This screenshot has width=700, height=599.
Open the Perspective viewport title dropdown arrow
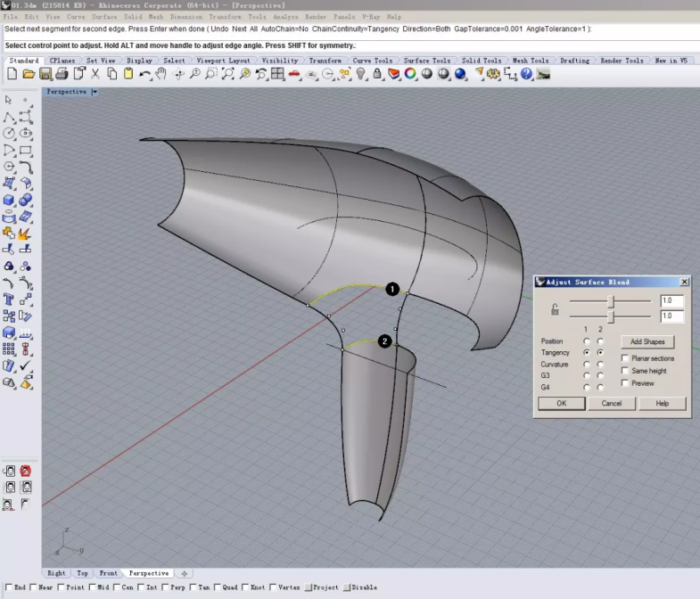click(95, 92)
